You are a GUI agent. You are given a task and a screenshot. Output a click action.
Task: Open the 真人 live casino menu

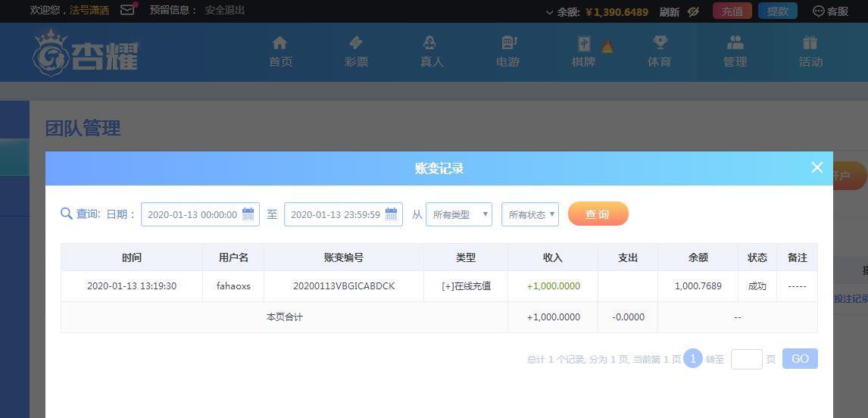coord(432,51)
